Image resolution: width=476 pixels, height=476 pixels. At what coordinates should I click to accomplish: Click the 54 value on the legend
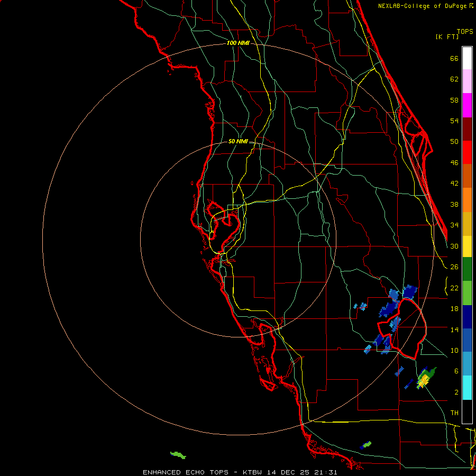[x=454, y=121]
